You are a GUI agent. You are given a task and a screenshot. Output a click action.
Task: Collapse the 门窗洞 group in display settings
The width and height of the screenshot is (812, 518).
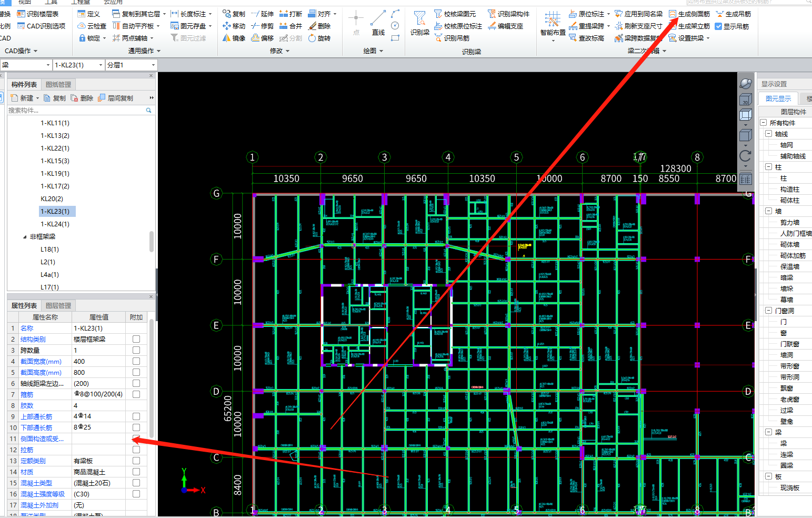pos(768,311)
